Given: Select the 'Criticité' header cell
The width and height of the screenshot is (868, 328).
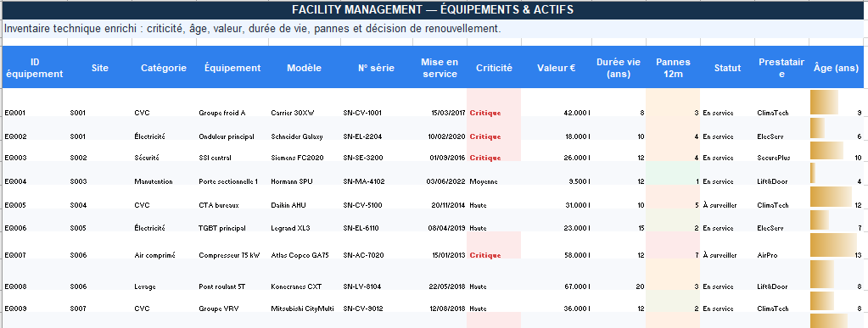Looking at the screenshot, I should tap(494, 68).
